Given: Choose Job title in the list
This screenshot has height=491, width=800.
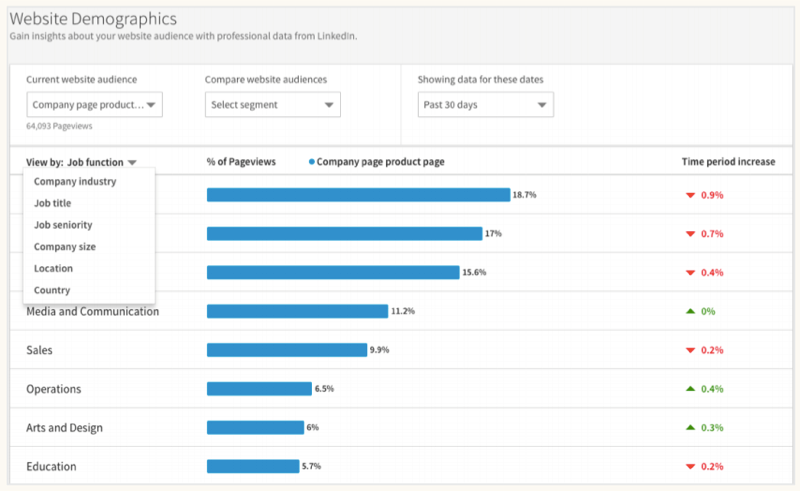Looking at the screenshot, I should tap(53, 203).
